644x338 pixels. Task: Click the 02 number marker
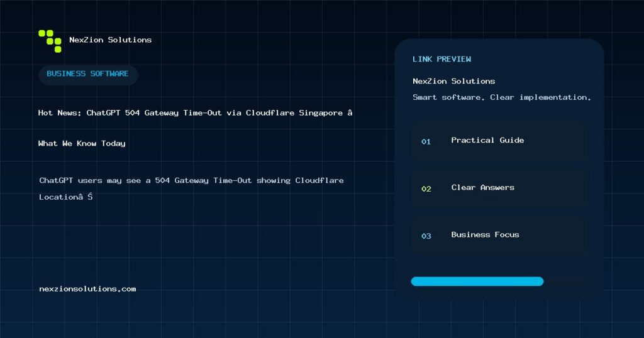coord(426,188)
